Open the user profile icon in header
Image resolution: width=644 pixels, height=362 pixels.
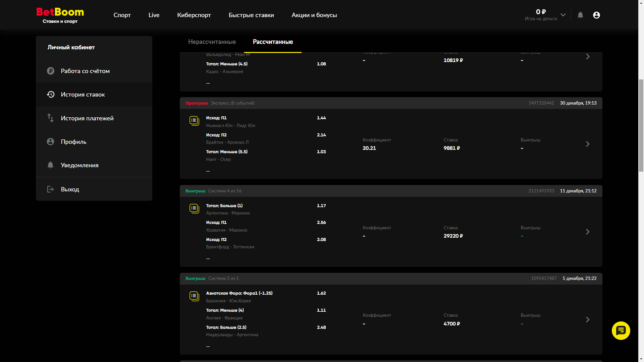click(x=596, y=15)
